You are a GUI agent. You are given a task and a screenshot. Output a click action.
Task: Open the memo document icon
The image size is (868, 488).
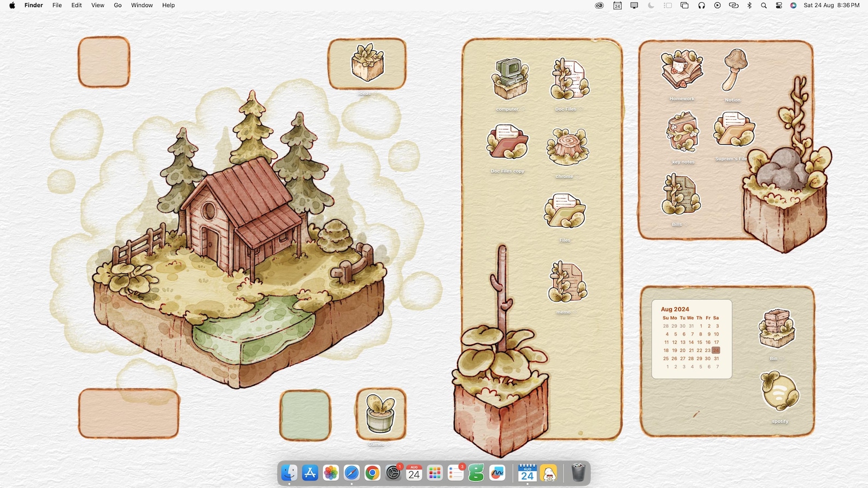point(567,281)
